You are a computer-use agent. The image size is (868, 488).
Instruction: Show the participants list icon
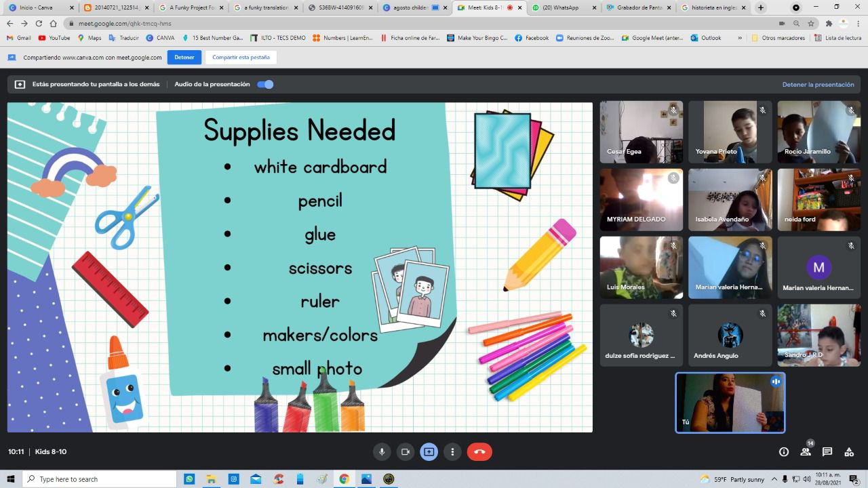pyautogui.click(x=806, y=452)
